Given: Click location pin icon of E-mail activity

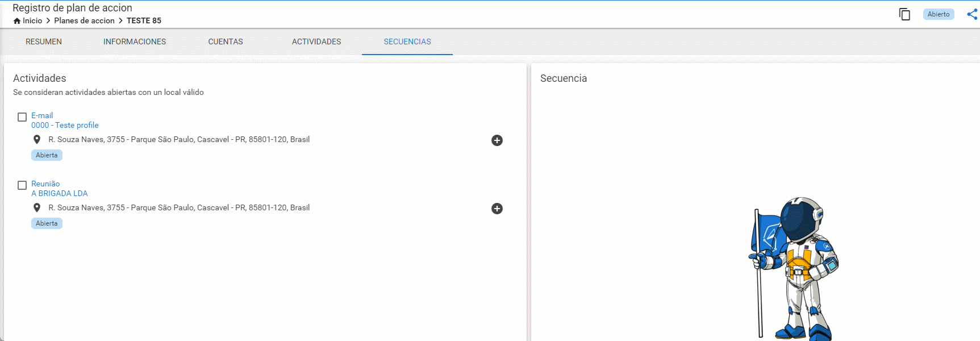Looking at the screenshot, I should point(37,140).
